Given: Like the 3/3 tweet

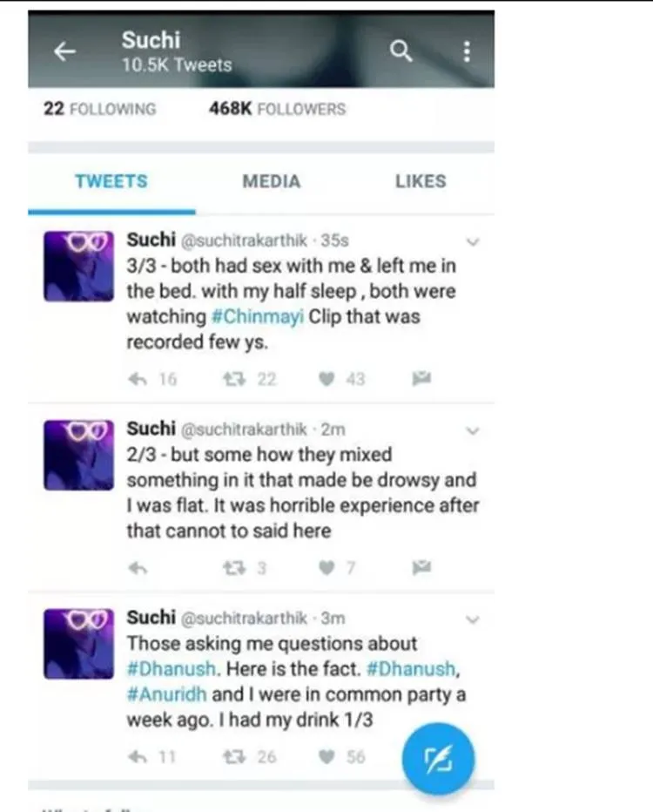Looking at the screenshot, I should (x=327, y=379).
